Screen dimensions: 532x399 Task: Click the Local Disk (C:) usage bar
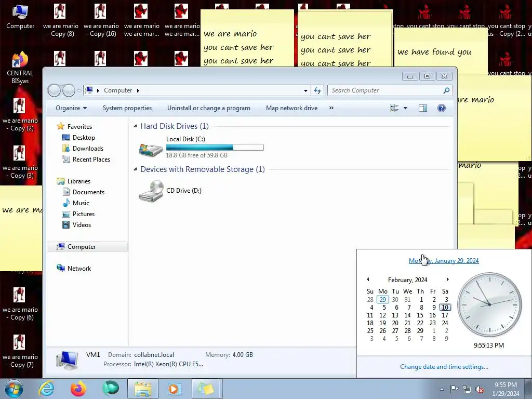tap(215, 147)
